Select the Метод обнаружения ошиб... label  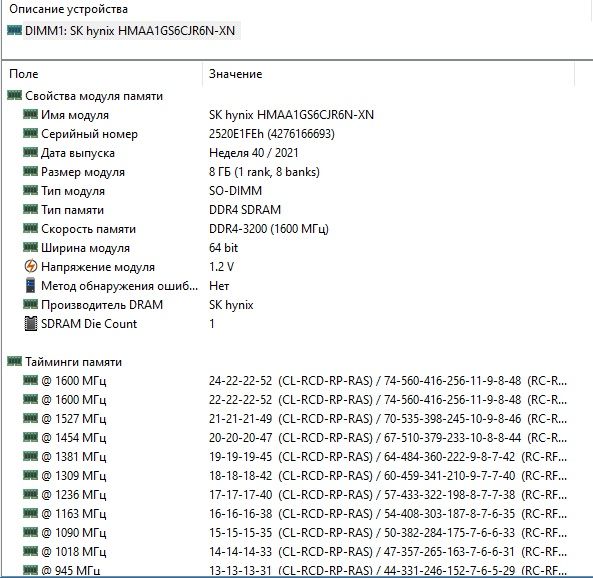(120, 286)
